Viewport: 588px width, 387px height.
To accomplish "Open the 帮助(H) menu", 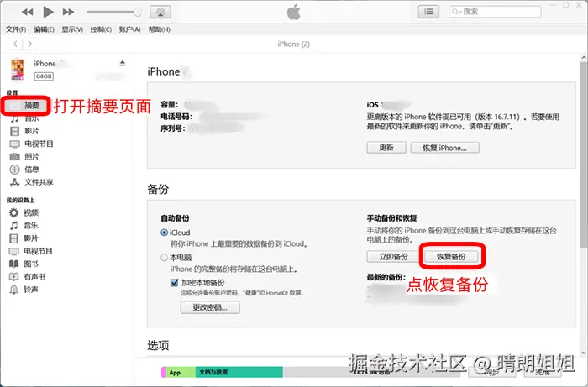I will pos(160,29).
